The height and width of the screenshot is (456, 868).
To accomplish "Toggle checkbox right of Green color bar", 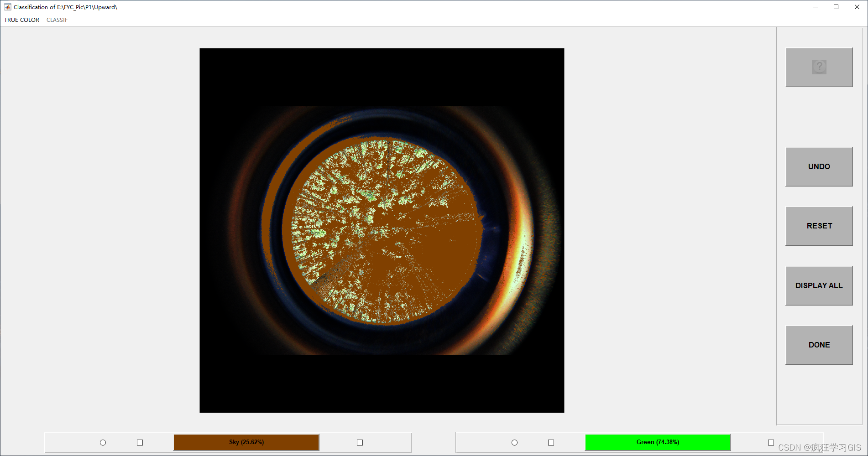I will [x=771, y=442].
